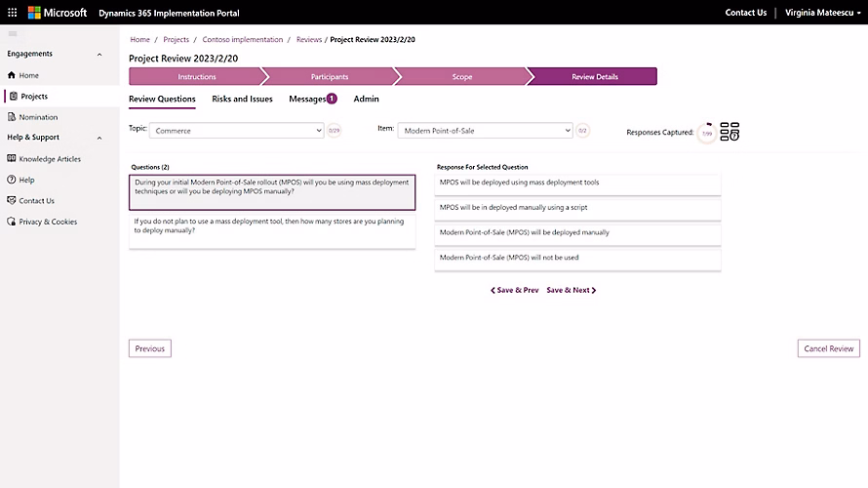Select the second question about manual store deployment
Viewport: 868px width, 488px height.
[271, 226]
